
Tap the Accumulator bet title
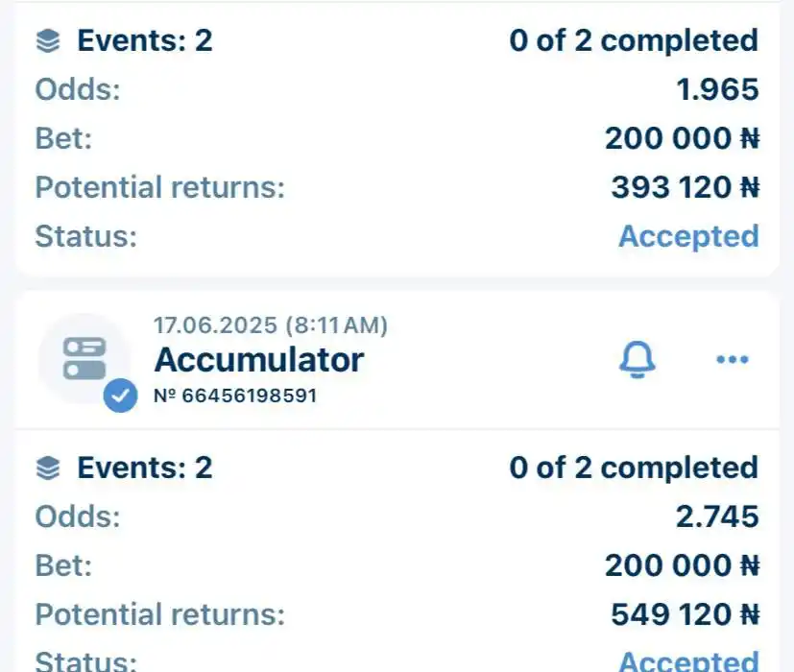pyautogui.click(x=259, y=360)
